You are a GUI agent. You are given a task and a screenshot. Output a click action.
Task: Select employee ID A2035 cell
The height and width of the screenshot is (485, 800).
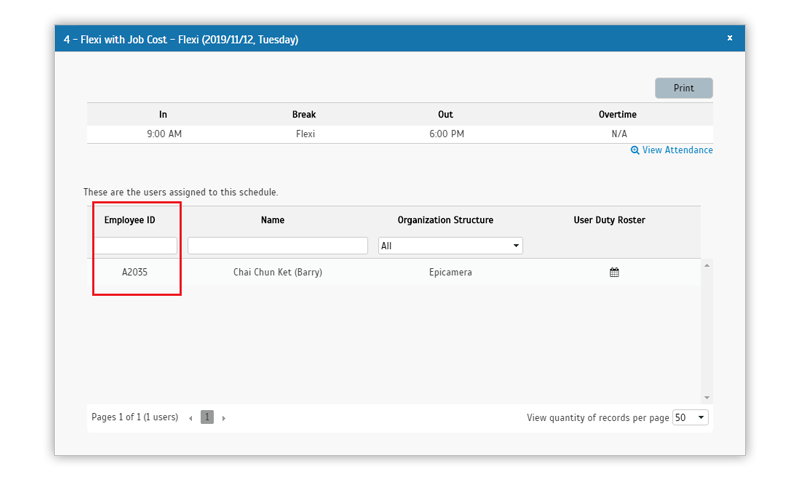pyautogui.click(x=135, y=272)
